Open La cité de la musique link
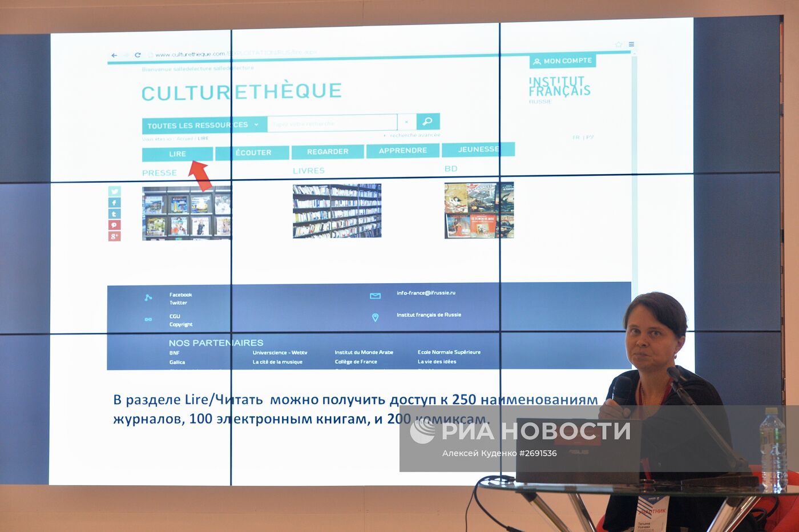799x532 pixels. (277, 362)
